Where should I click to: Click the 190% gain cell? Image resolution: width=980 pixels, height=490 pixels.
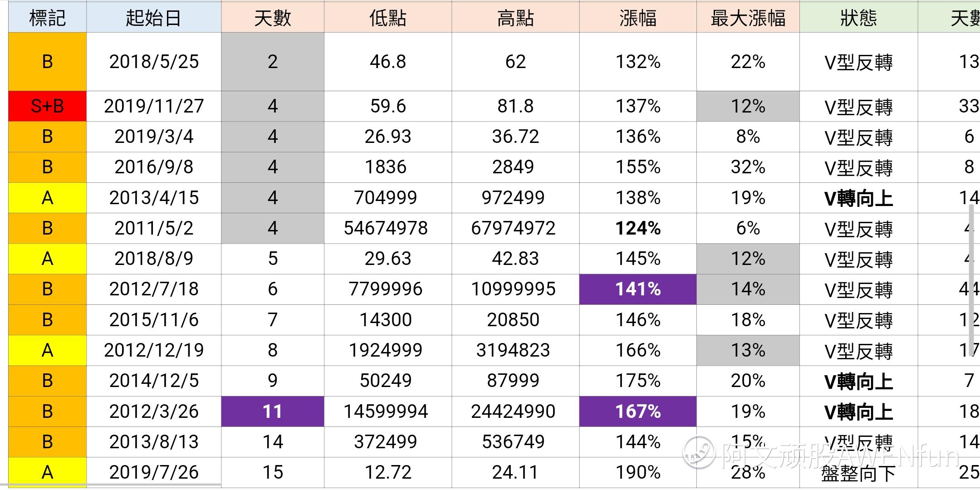tap(637, 473)
